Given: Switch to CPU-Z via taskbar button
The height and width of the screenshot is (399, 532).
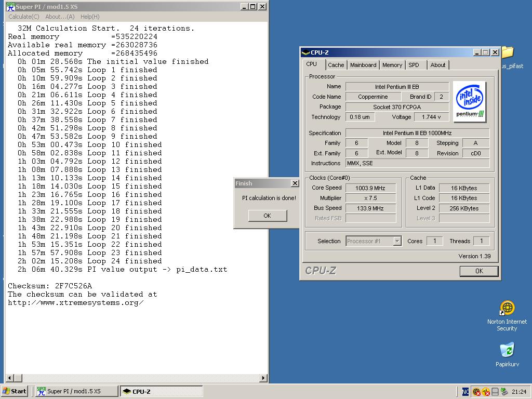Looking at the screenshot, I should pyautogui.click(x=162, y=391).
